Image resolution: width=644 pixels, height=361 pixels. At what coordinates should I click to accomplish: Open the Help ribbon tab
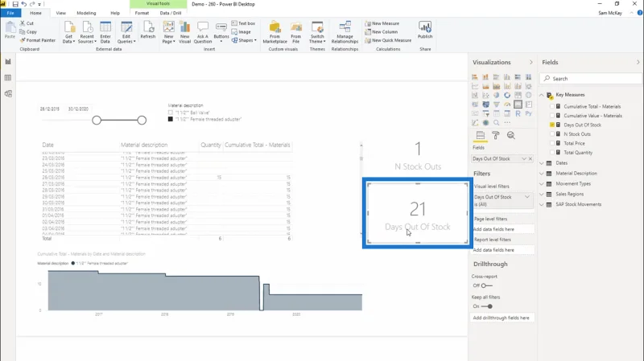click(x=115, y=13)
